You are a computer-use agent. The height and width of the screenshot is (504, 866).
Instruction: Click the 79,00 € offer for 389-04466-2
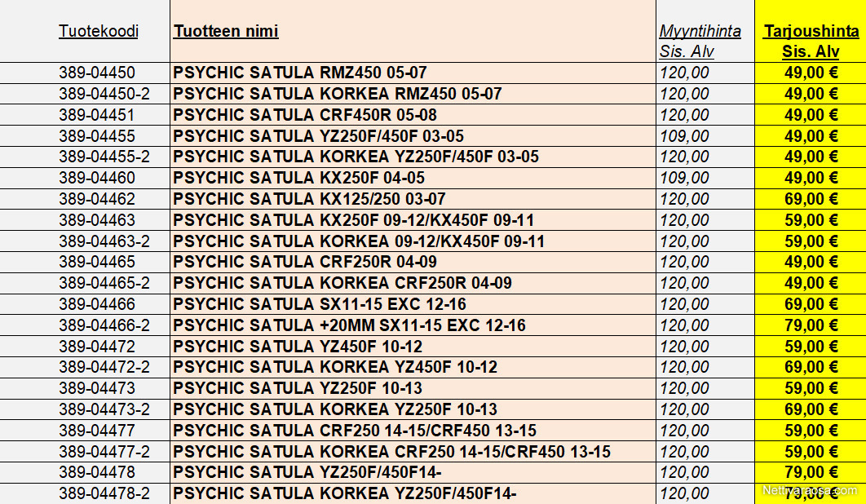[811, 325]
